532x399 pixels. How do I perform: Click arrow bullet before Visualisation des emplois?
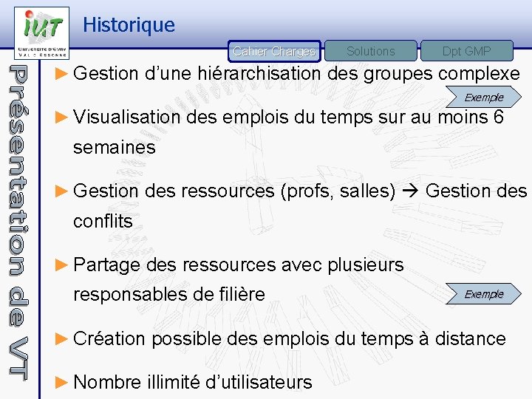[x=64, y=117]
